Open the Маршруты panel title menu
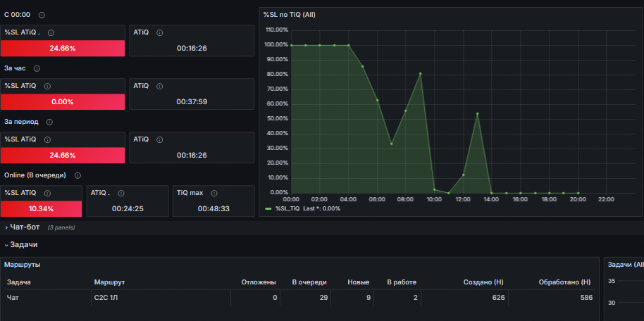This screenshot has height=321, width=644. (x=23, y=265)
